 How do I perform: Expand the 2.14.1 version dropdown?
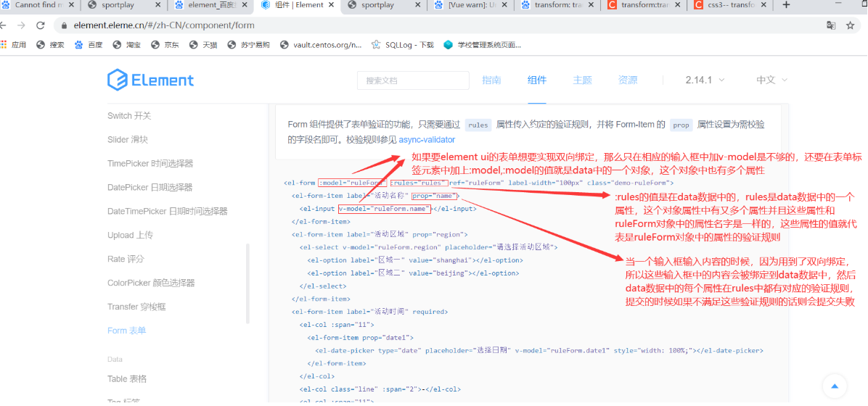tap(705, 80)
